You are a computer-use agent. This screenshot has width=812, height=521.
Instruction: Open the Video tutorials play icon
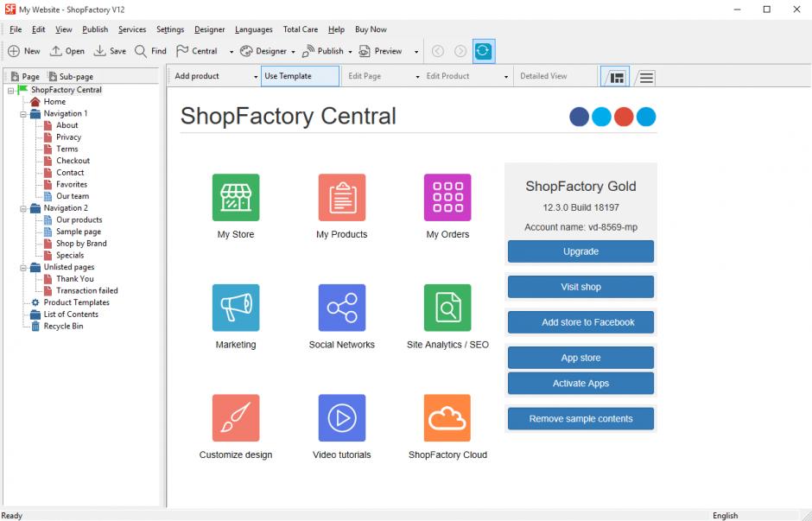coord(342,418)
